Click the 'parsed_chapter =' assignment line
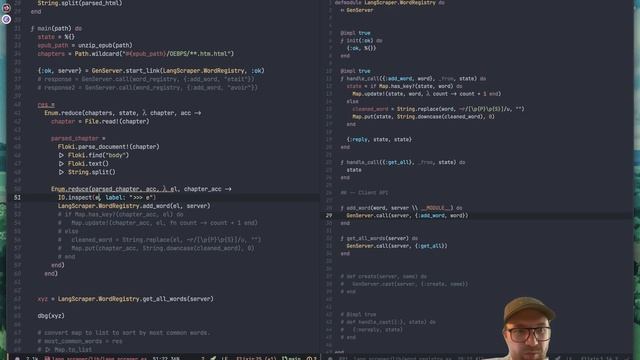 click(x=78, y=138)
